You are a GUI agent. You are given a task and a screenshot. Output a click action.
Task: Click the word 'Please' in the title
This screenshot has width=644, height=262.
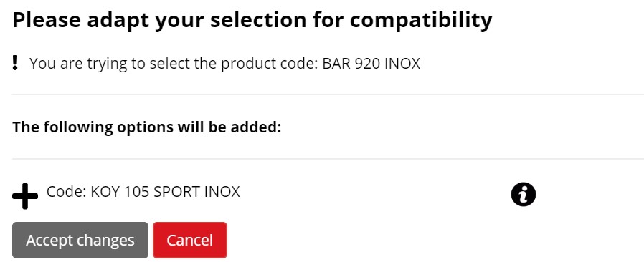coord(47,19)
